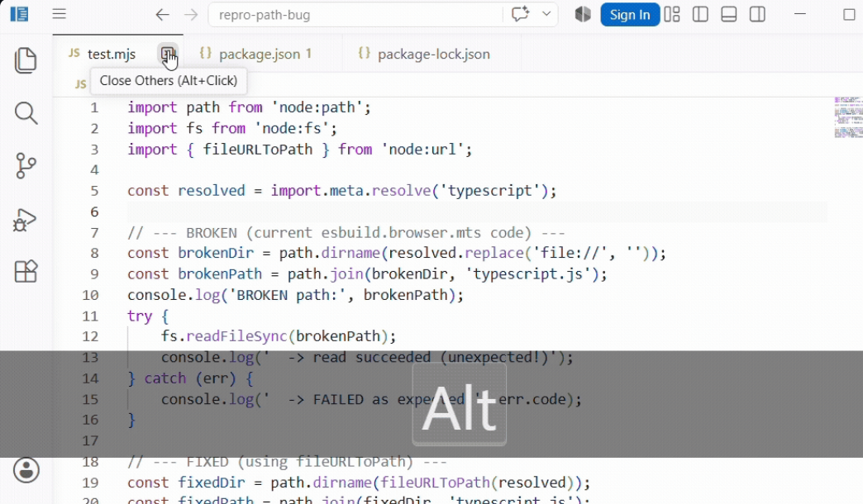Click the blue icon at the title bar's left end
This screenshot has height=504, width=863.
[x=19, y=14]
